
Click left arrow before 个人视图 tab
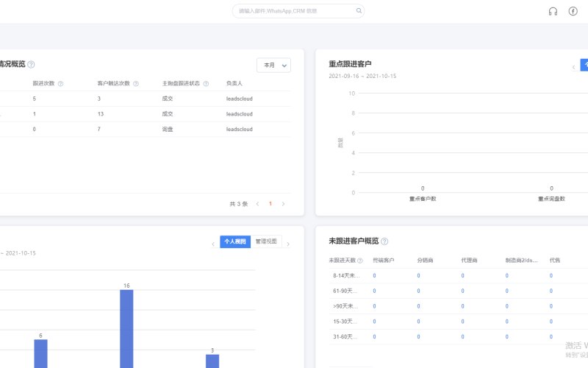pyautogui.click(x=213, y=244)
